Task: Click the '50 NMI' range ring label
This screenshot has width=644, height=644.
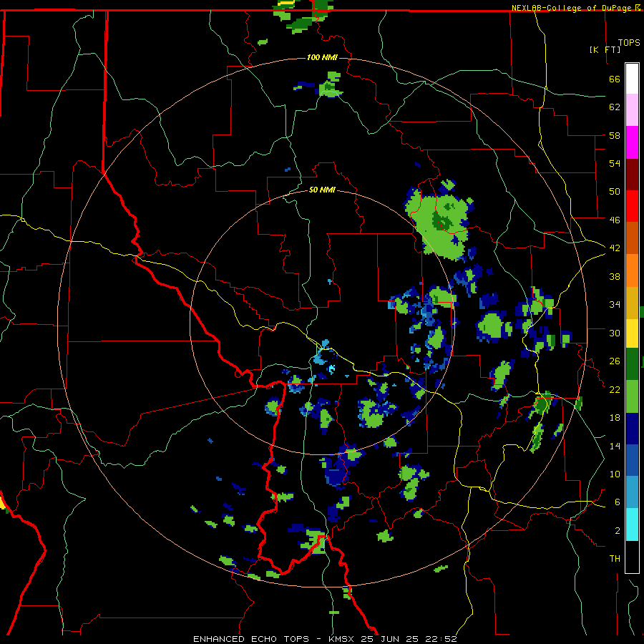Action: [322, 190]
